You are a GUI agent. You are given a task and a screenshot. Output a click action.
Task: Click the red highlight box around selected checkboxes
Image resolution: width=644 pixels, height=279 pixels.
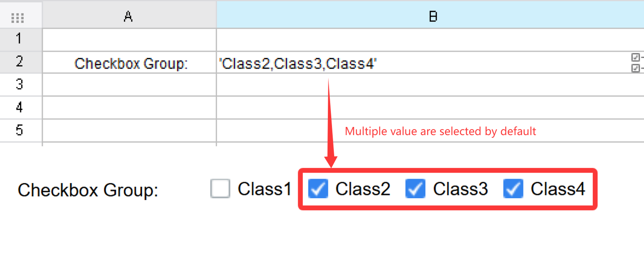448,170
